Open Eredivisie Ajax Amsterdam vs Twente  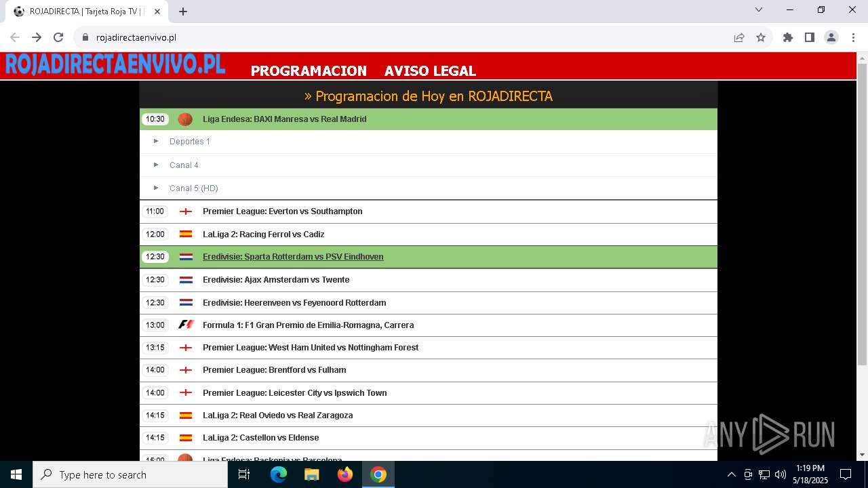click(x=276, y=280)
